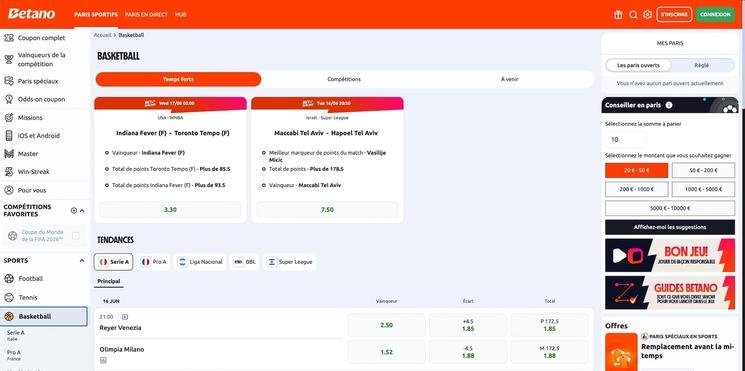
Task: Click the Vainqueurs de la compétition trophy icon
Action: pyautogui.click(x=9, y=59)
